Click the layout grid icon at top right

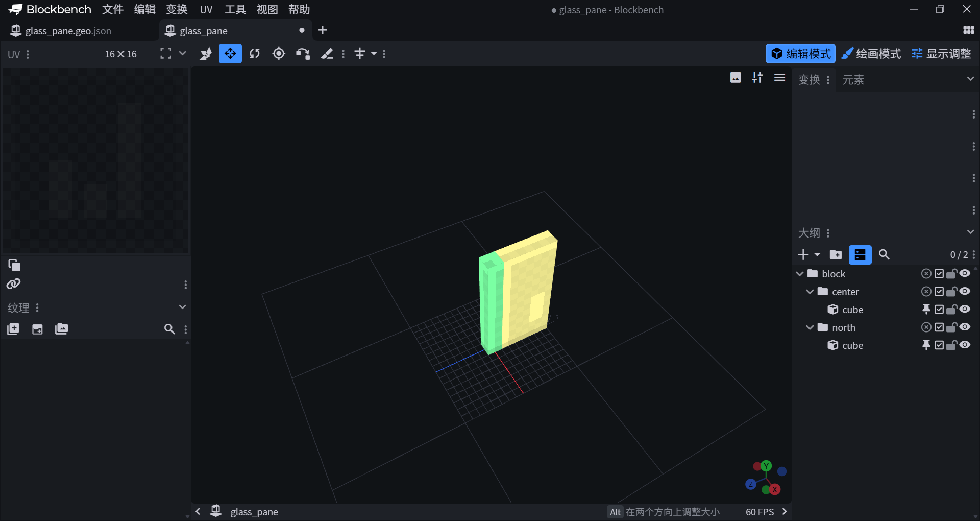[968, 30]
